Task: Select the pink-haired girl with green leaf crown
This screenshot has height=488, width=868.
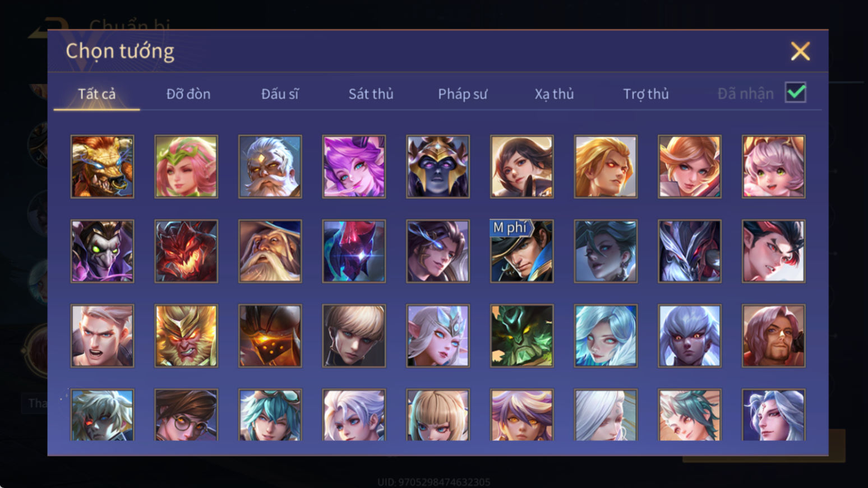Action: point(186,166)
